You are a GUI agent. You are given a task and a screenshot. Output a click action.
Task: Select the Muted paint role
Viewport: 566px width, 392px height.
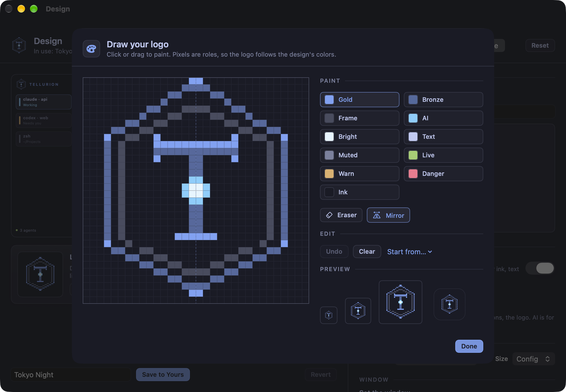(x=359, y=155)
